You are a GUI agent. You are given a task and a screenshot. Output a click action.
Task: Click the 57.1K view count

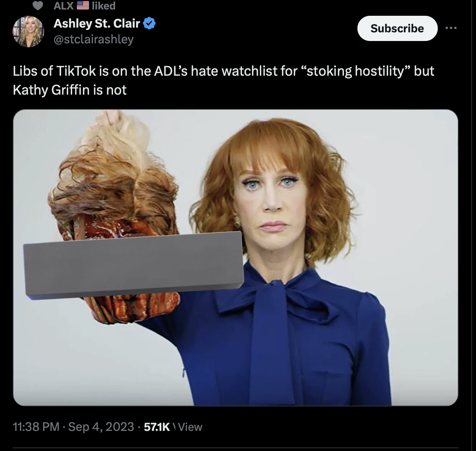point(157,427)
